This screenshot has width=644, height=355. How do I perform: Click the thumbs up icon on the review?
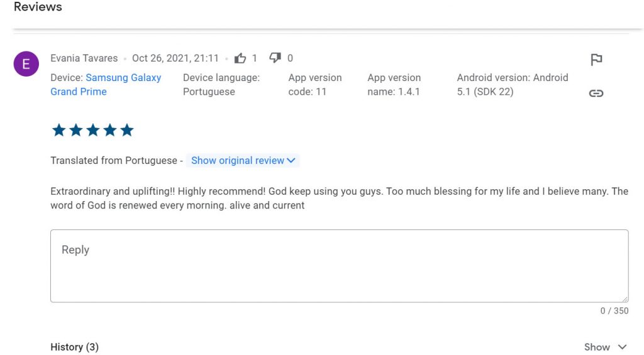[x=240, y=58]
